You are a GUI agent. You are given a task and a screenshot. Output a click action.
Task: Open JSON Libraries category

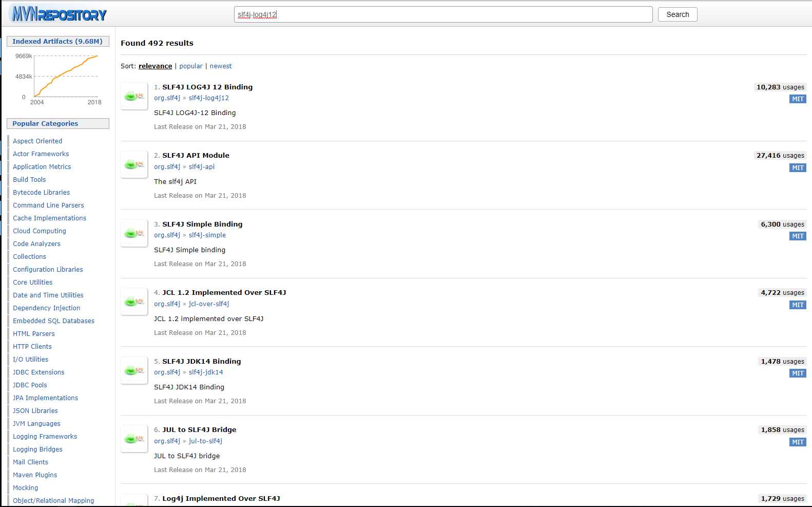click(x=35, y=411)
